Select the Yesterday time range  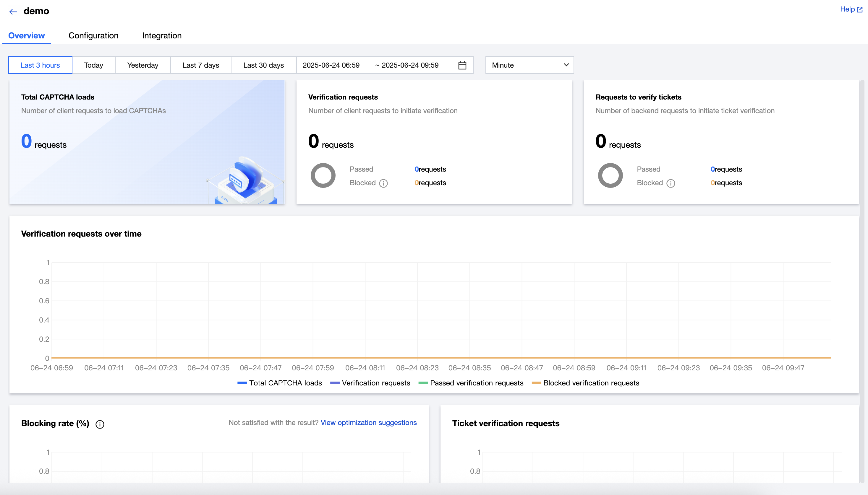tap(142, 65)
